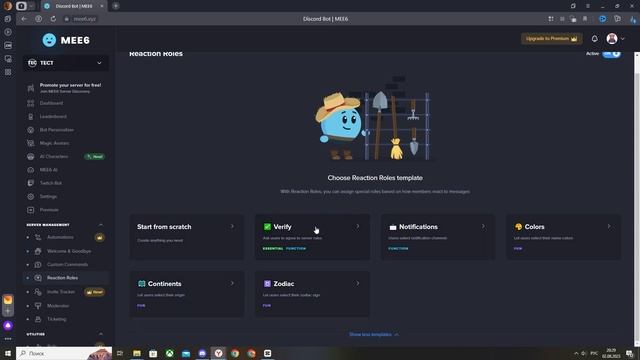Select the Discord Bot | MEE6 tab
The height and width of the screenshot is (360, 640).
[74, 6]
